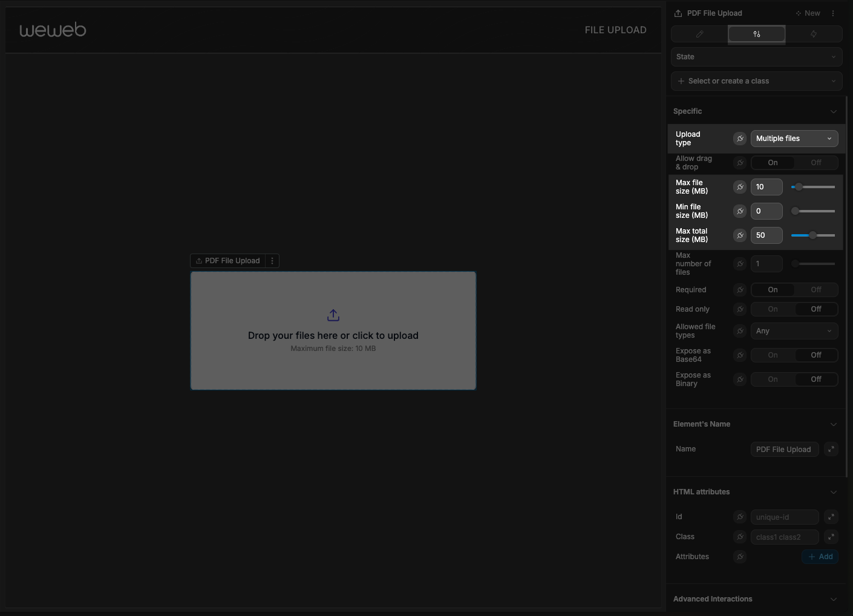Set Read only to On
Image resolution: width=853 pixels, height=616 pixels.
coord(773,309)
